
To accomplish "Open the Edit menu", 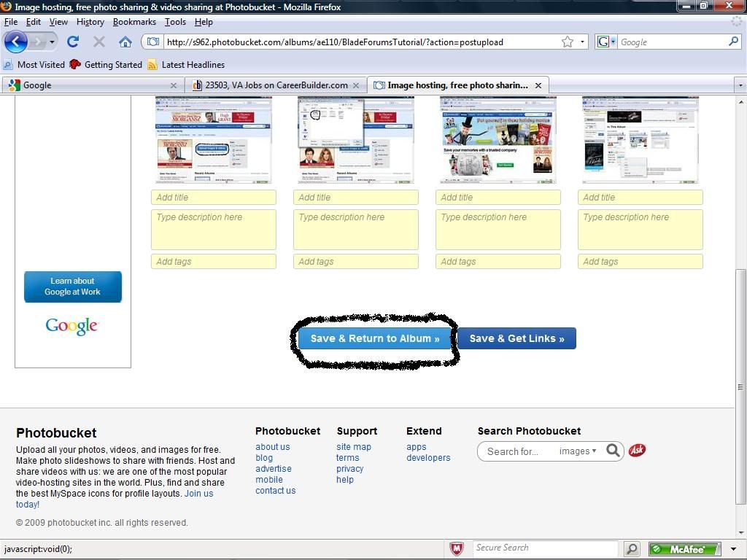I will [34, 22].
